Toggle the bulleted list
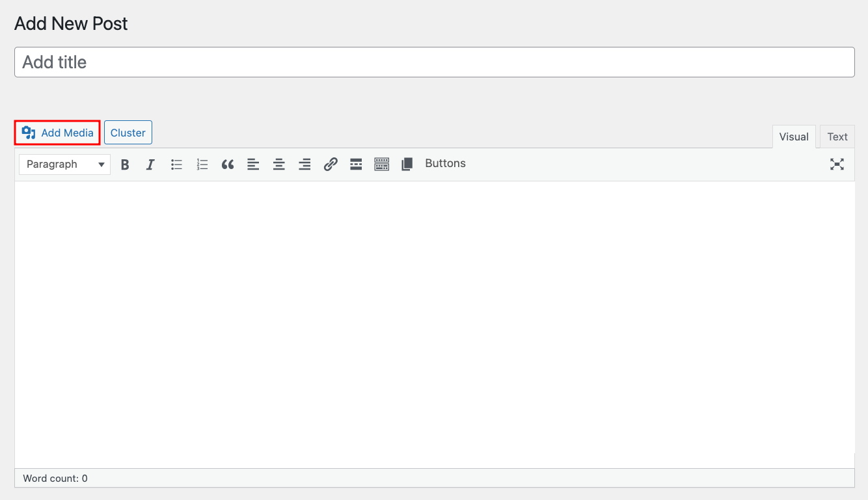This screenshot has width=868, height=500. pos(176,164)
